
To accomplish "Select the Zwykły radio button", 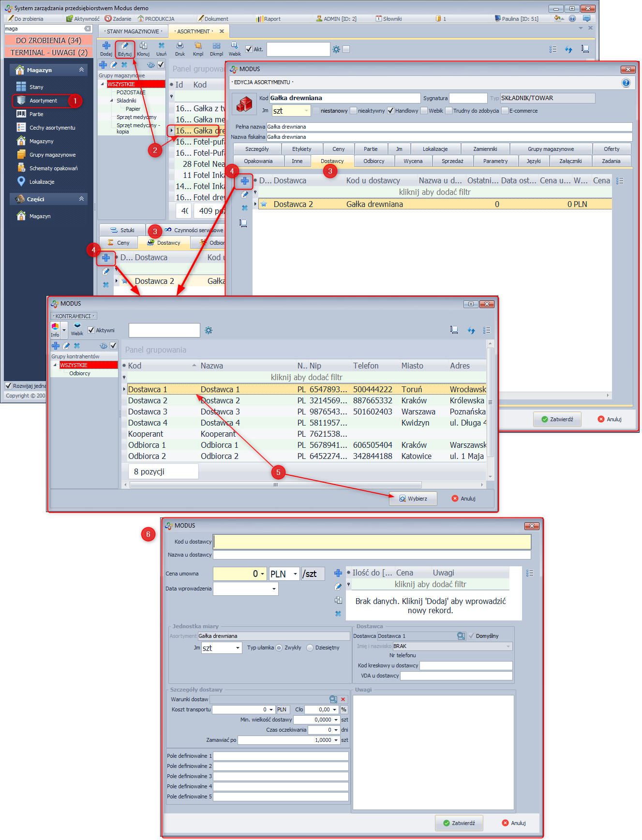I will tap(279, 648).
